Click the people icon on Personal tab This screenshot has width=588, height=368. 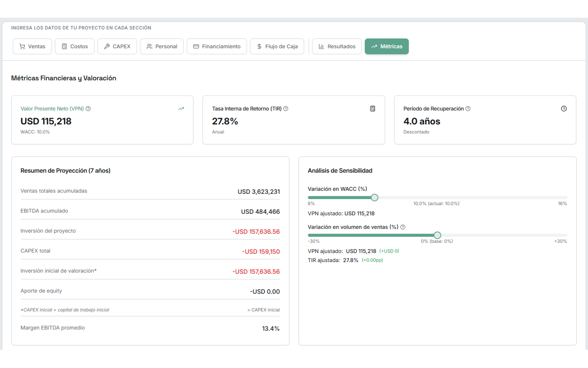(x=150, y=46)
